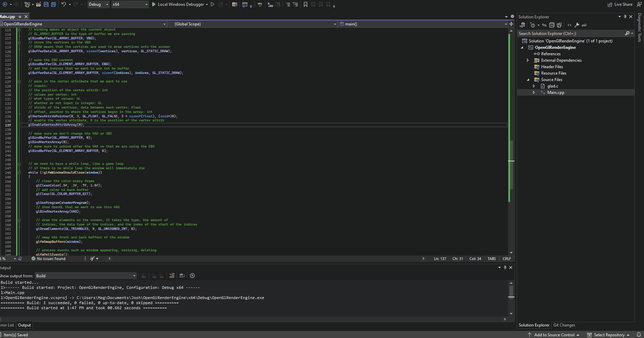
Task: Click the TABS indentation indicator
Action: tap(492, 259)
